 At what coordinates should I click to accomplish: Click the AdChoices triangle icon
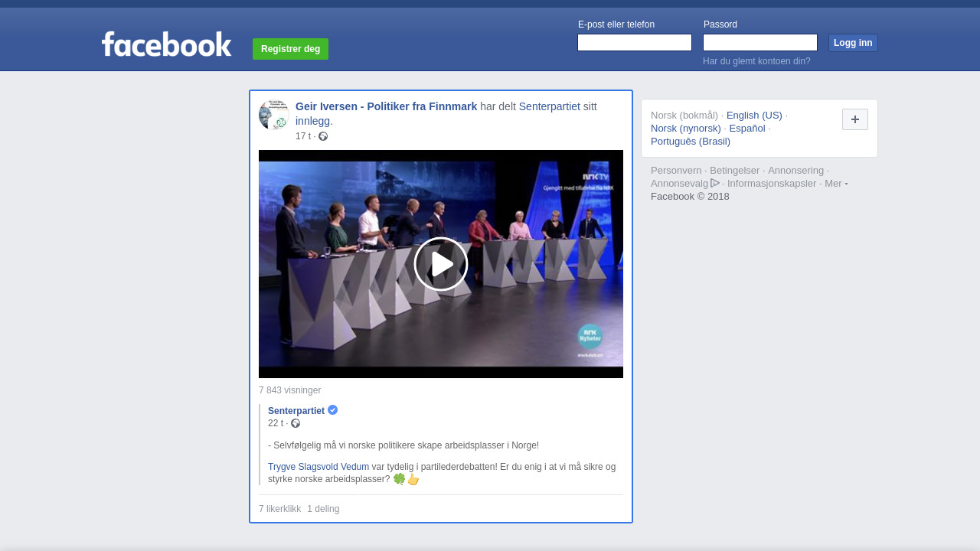715,183
